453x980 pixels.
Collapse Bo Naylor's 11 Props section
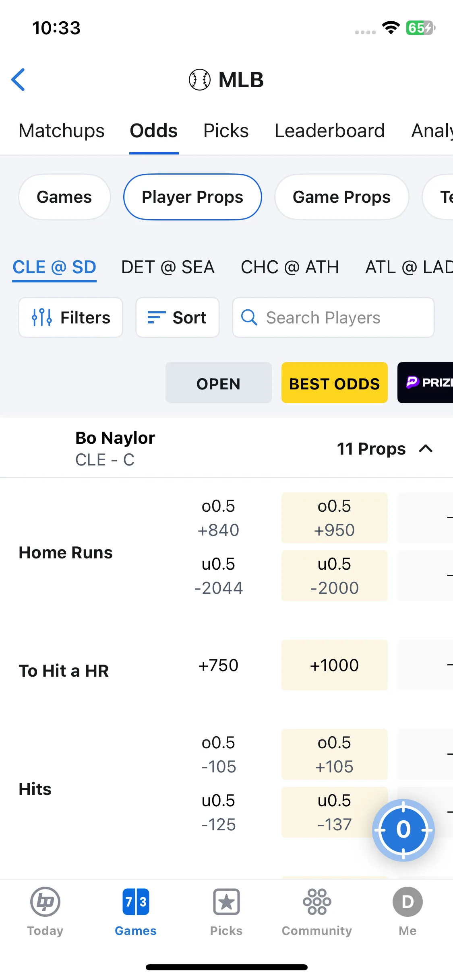click(x=426, y=449)
